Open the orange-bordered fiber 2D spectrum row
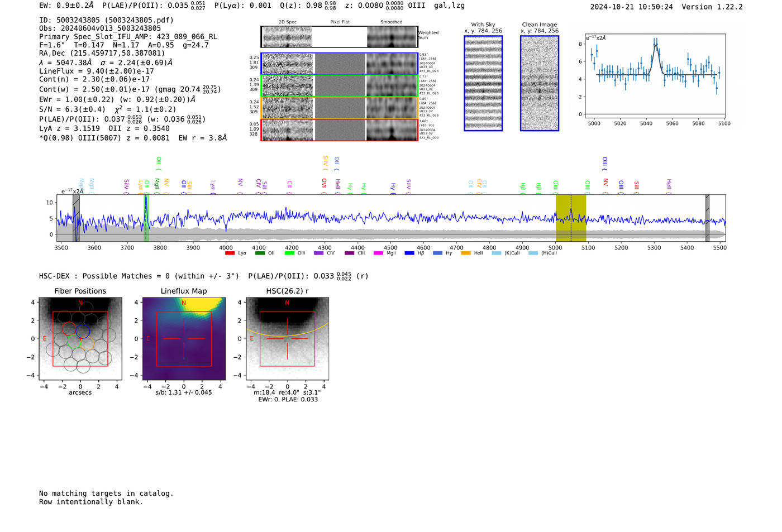The width and height of the screenshot is (782, 532). pyautogui.click(x=340, y=108)
